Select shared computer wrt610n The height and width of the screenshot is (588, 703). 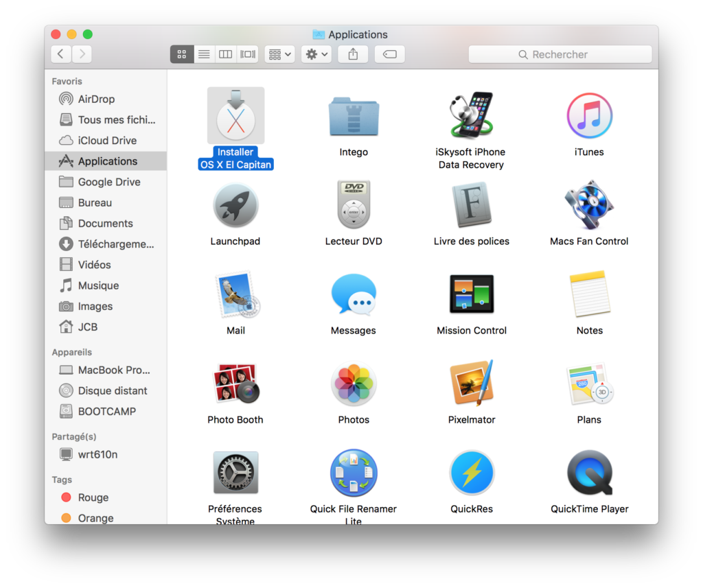pos(106,454)
